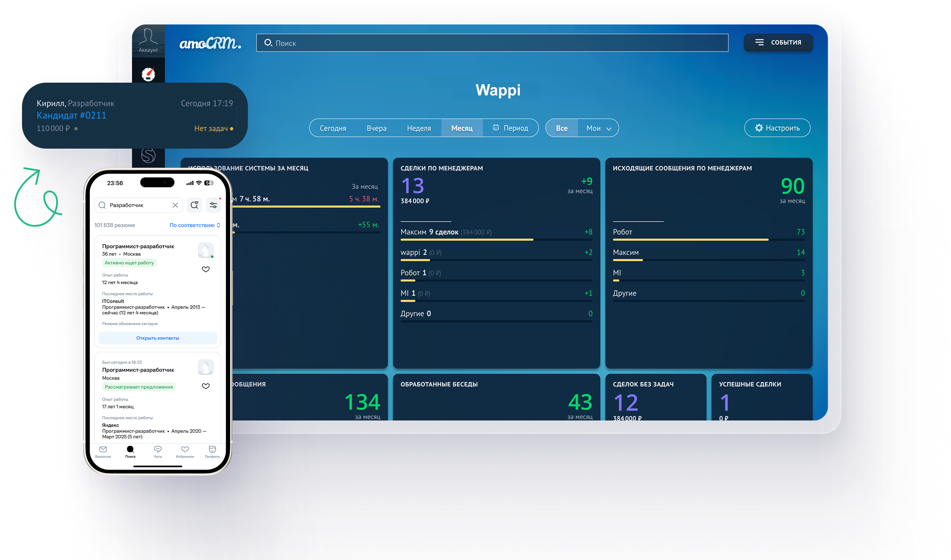The width and height of the screenshot is (951, 560).
Task: Open the События menu button
Action: coord(778,42)
